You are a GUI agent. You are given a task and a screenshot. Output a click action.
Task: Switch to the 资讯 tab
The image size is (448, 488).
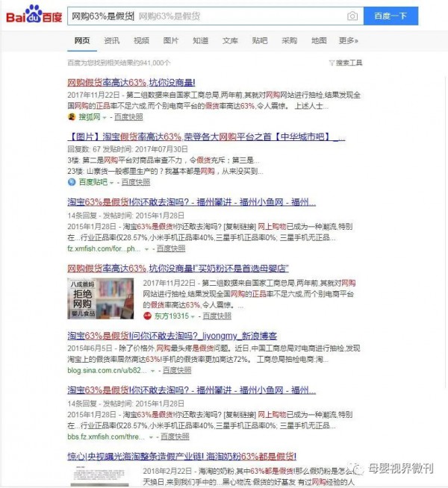(111, 41)
